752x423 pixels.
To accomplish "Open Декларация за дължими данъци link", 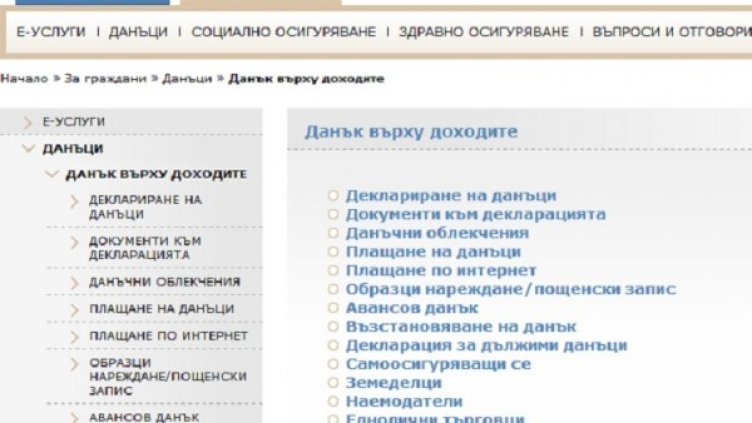I will coord(486,345).
